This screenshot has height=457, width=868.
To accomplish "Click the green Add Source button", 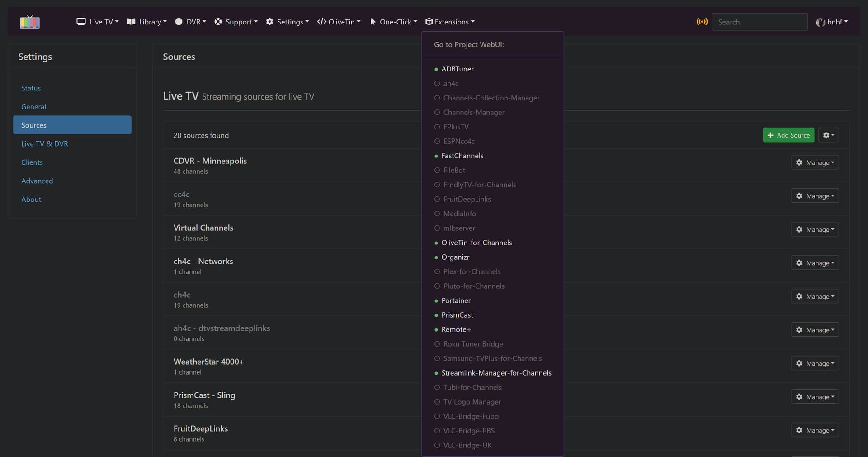I will click(788, 135).
